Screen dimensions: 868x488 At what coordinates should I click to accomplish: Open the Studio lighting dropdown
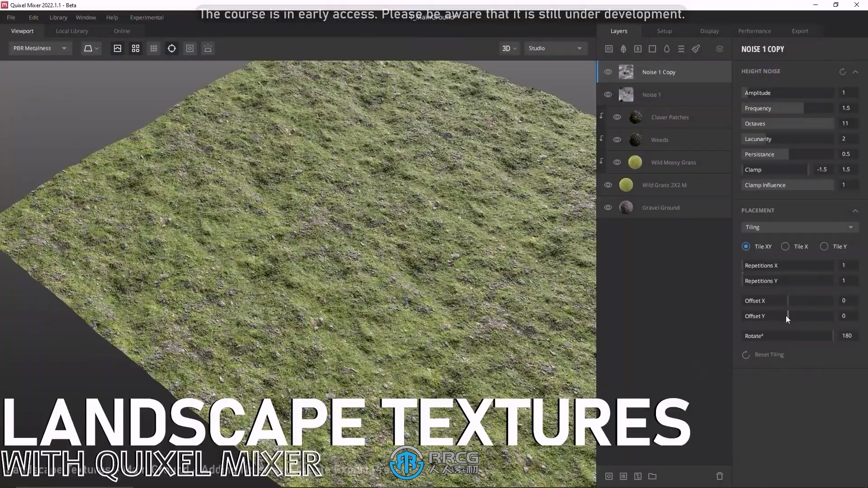click(x=556, y=48)
